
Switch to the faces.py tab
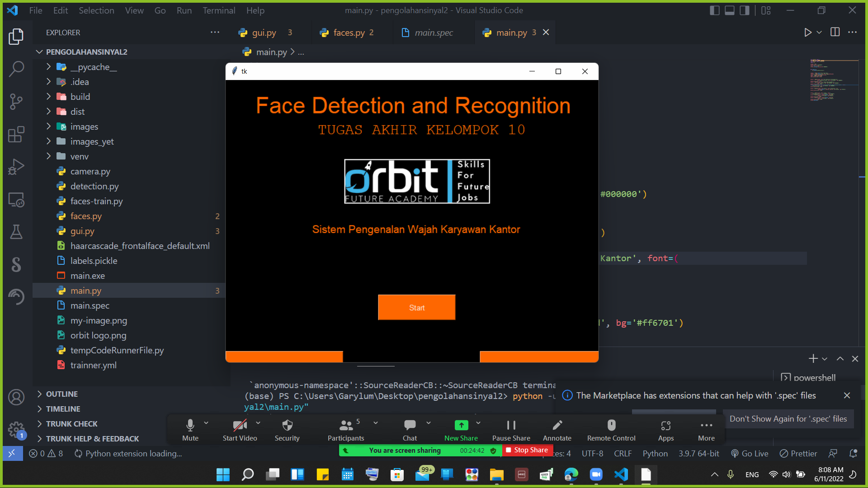349,33
